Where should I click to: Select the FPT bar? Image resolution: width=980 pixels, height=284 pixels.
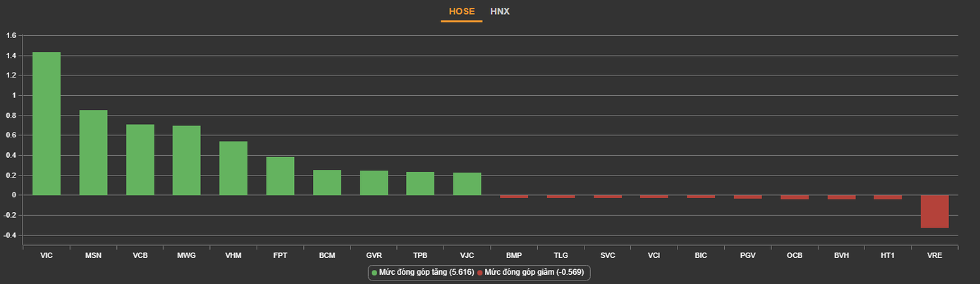(280, 175)
